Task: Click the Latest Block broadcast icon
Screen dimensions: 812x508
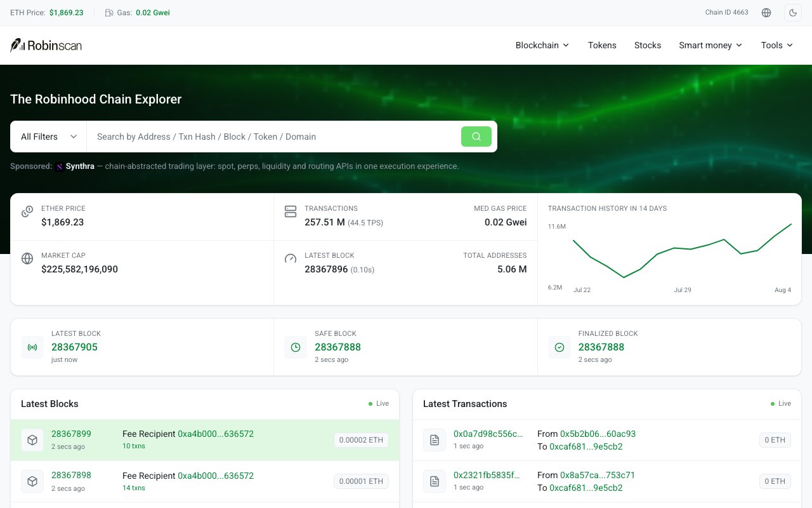Action: (x=32, y=347)
